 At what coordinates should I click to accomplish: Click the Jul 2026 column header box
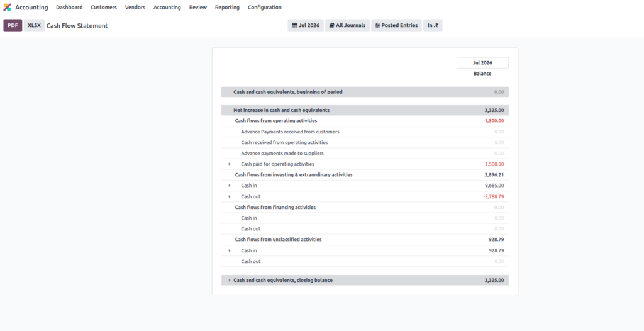tap(482, 63)
